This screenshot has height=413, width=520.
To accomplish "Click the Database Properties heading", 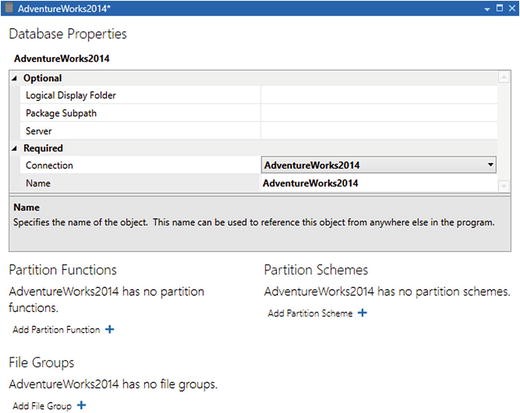I will [x=68, y=34].
